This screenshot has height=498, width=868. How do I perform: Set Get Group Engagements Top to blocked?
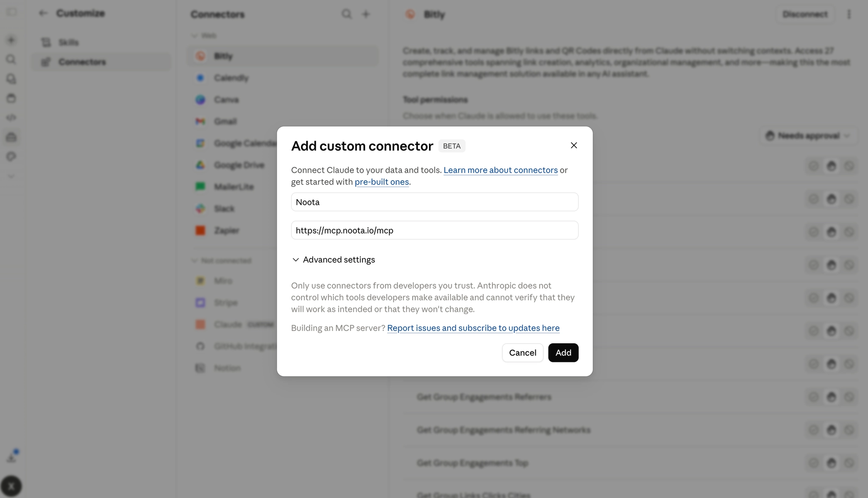point(849,463)
